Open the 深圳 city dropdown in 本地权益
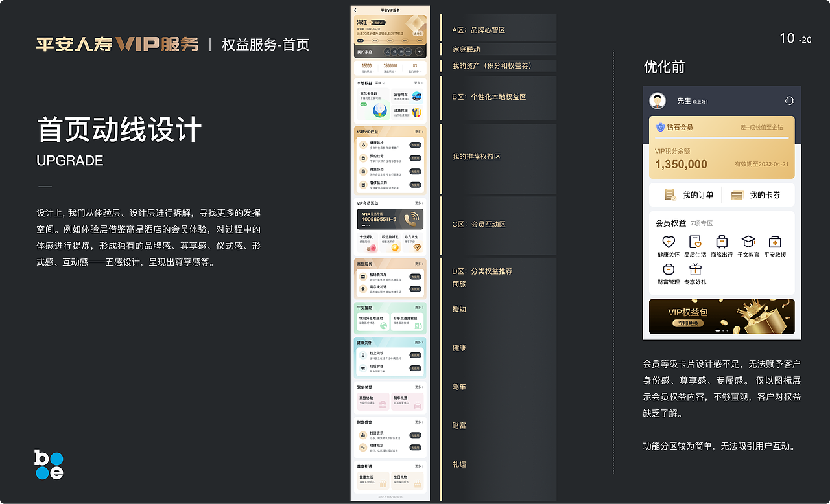Screen dimensions: 830x504 pyautogui.click(x=381, y=82)
